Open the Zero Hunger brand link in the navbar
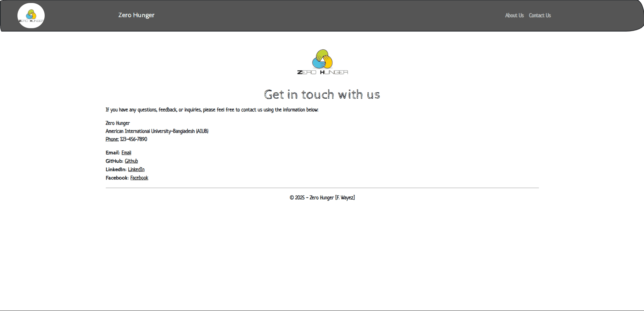Image resolution: width=644 pixels, height=311 pixels. 136,15
